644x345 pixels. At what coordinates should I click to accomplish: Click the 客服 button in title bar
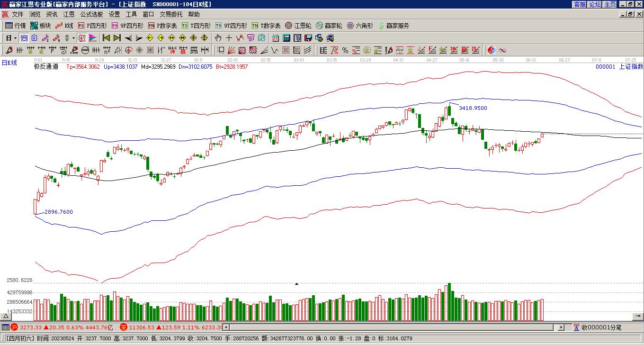tap(580, 4)
